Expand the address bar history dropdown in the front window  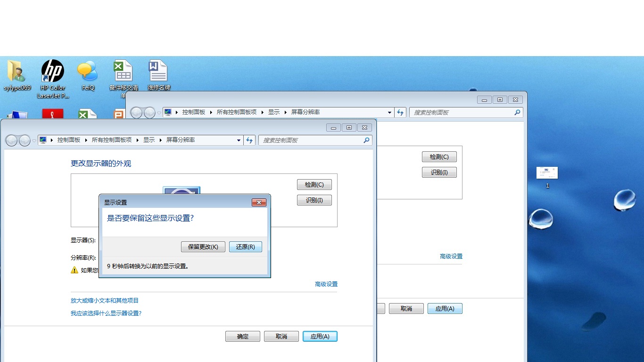point(239,140)
